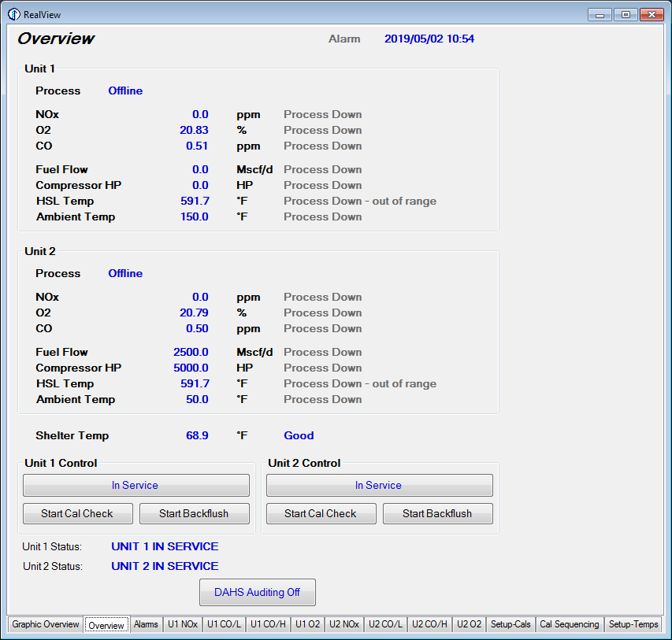Open the U1 NOx tab
The width and height of the screenshot is (672, 640).
point(183,624)
